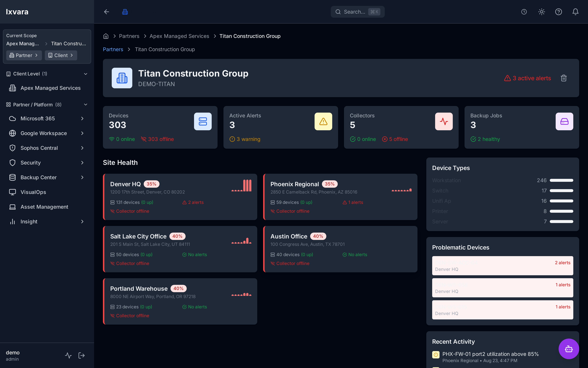Open the Phoenix Regional site card
588x368 pixels.
(x=340, y=197)
